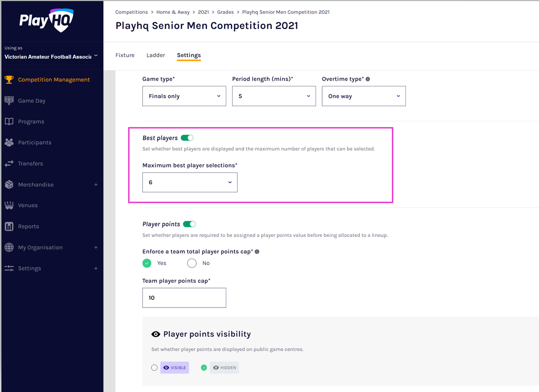The image size is (539, 392).
Task: Go to Grades breadcrumb link
Action: click(x=225, y=12)
